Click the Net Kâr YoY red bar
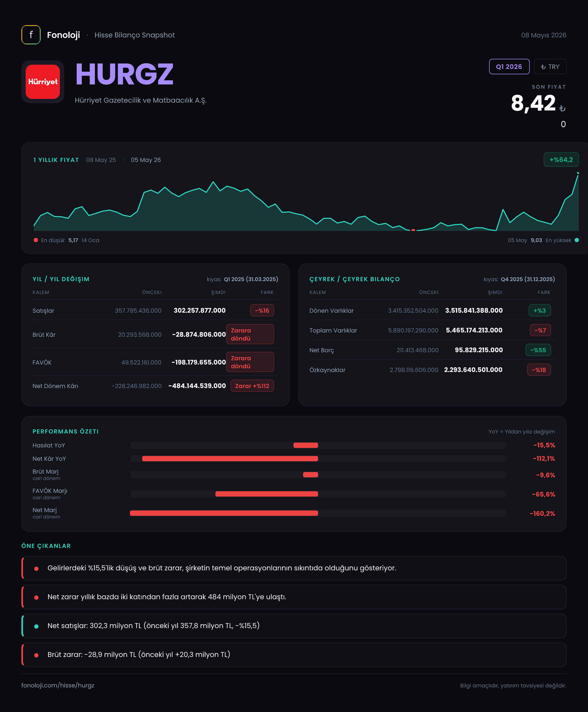The height and width of the screenshot is (712, 588). (230, 459)
